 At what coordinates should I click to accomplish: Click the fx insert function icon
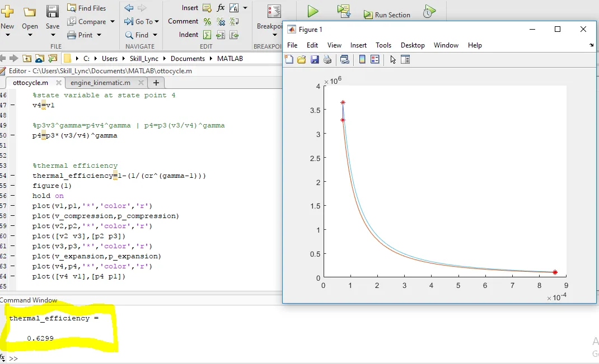pyautogui.click(x=221, y=8)
